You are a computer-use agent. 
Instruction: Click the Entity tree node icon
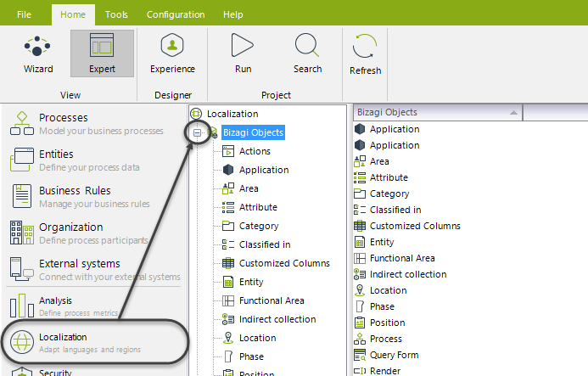[228, 282]
